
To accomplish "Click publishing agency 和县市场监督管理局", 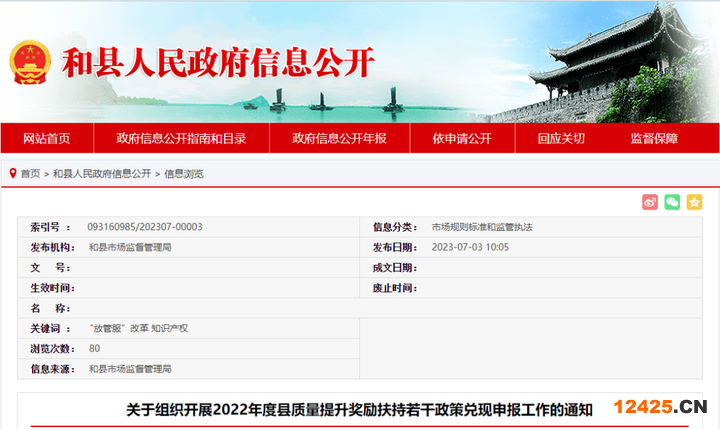I will [130, 247].
